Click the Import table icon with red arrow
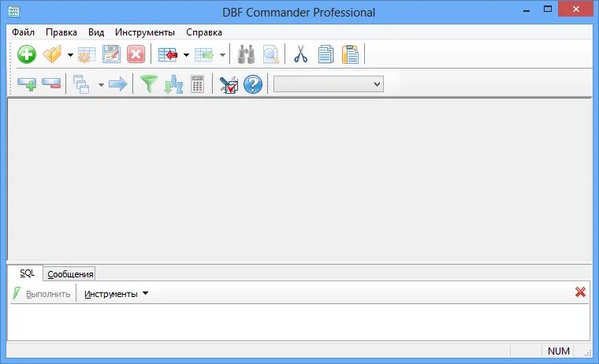Screen dimensions: 599x364 (168, 54)
